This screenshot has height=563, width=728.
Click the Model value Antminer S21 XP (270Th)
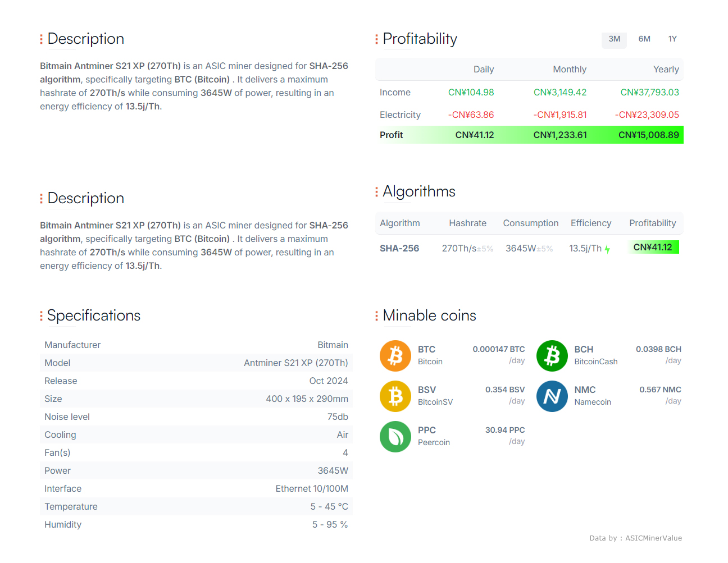point(296,363)
